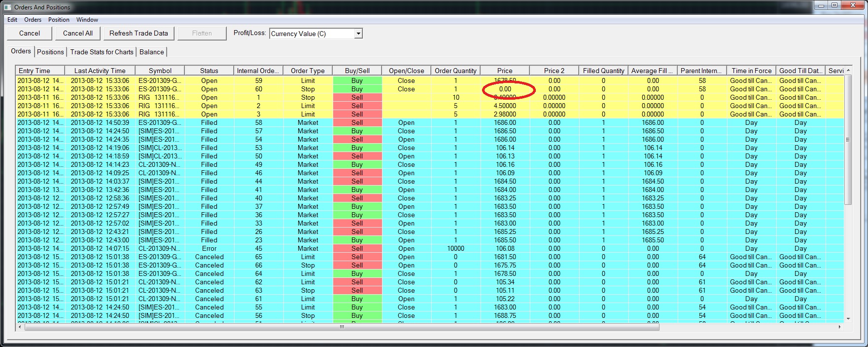Sort by the Entry Time column header

[x=35, y=71]
